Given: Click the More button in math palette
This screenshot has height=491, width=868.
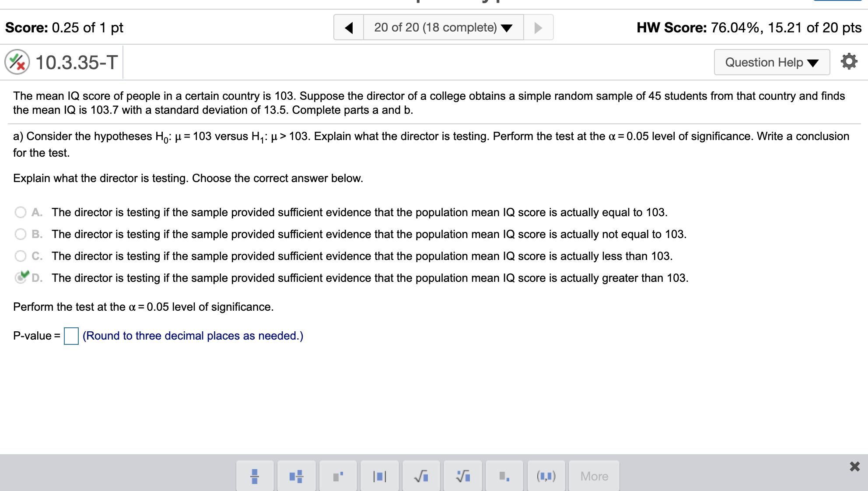Looking at the screenshot, I should [x=594, y=476].
